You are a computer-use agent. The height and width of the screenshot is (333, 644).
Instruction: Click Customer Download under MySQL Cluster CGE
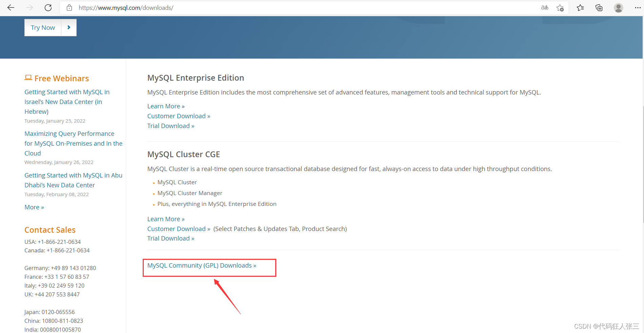[x=179, y=229]
